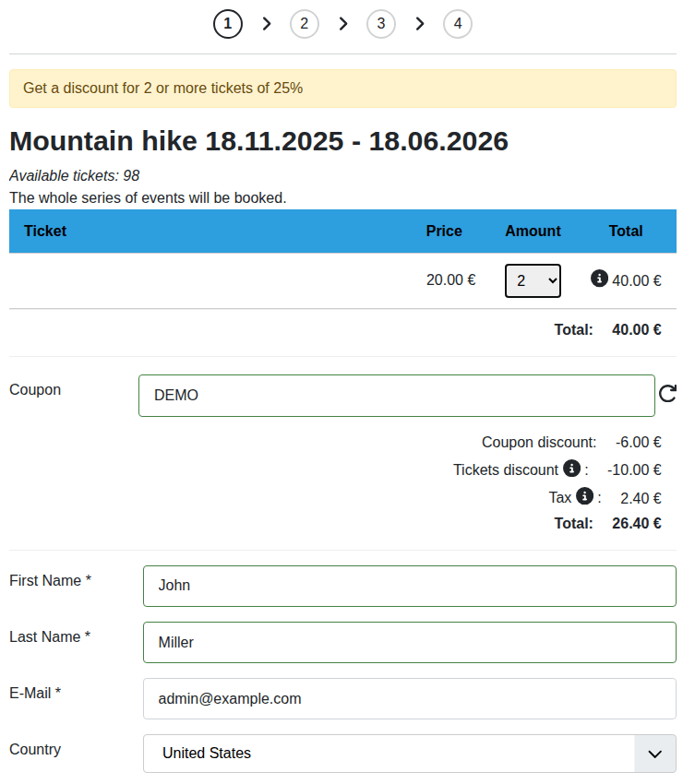Go to step 1 in the wizard
The image size is (683, 784).
pos(228,24)
